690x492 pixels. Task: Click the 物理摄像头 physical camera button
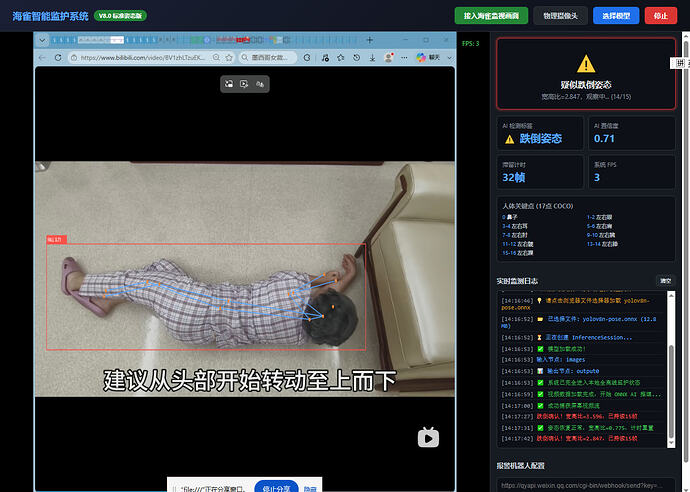560,16
